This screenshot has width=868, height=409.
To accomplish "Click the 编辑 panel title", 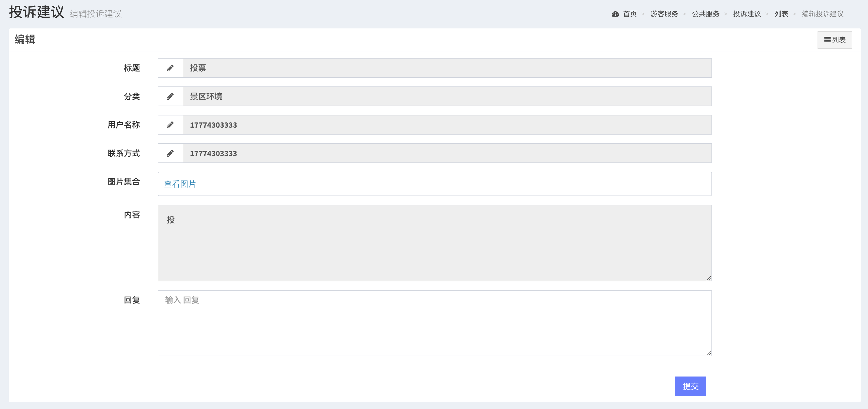I will [x=25, y=39].
